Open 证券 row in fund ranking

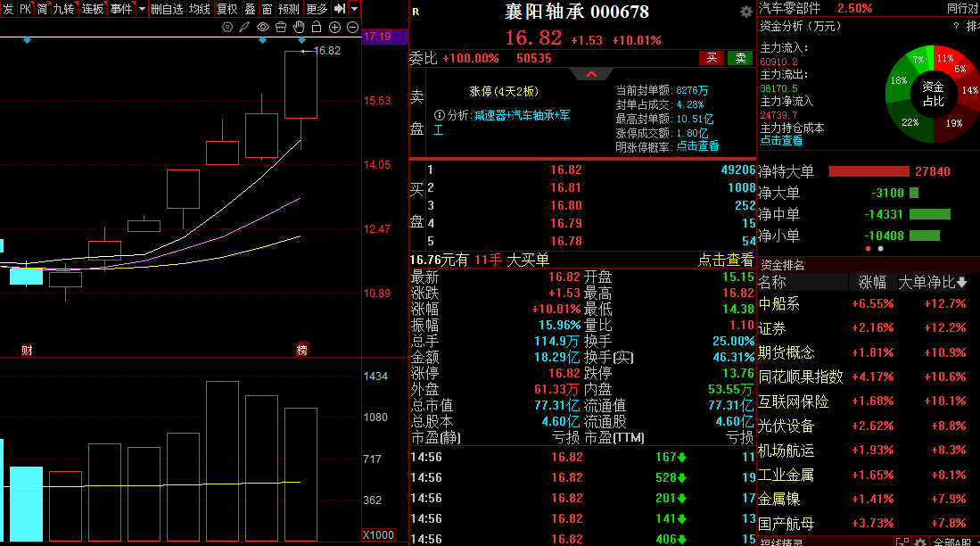point(869,328)
